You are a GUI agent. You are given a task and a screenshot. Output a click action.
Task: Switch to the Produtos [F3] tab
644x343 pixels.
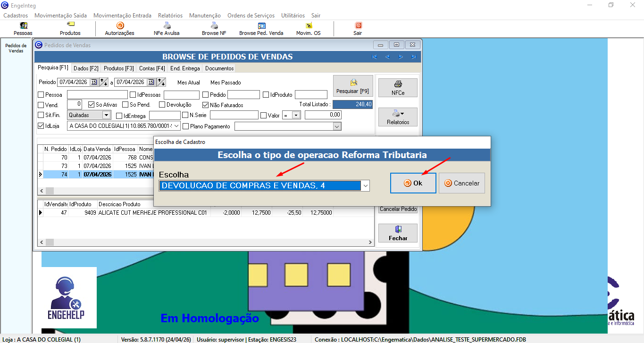click(x=119, y=68)
